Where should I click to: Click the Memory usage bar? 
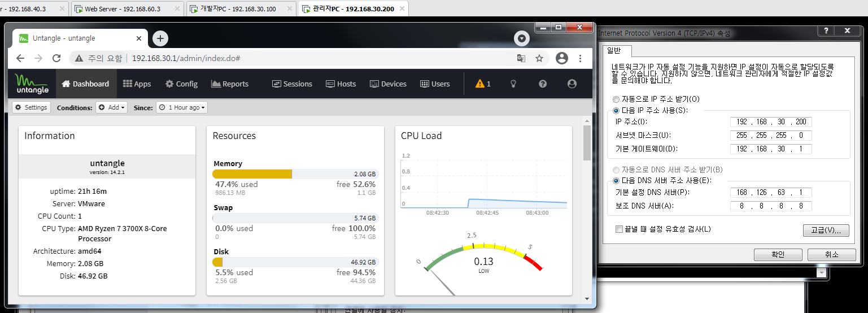click(x=295, y=174)
